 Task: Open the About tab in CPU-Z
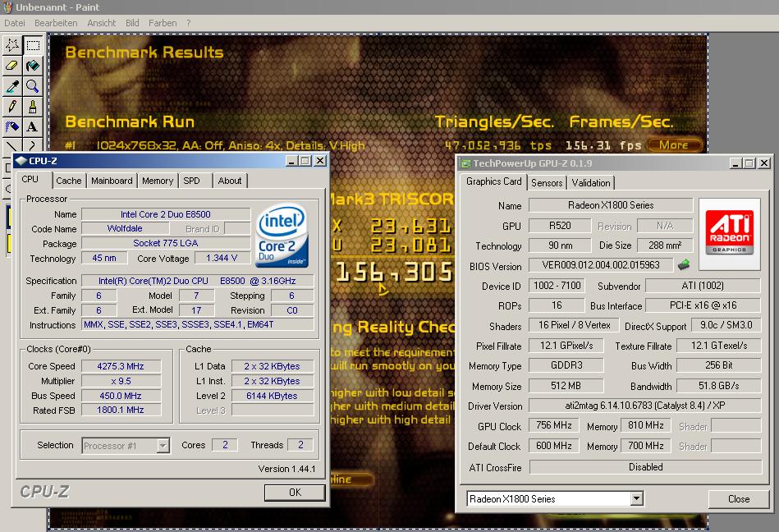230,181
